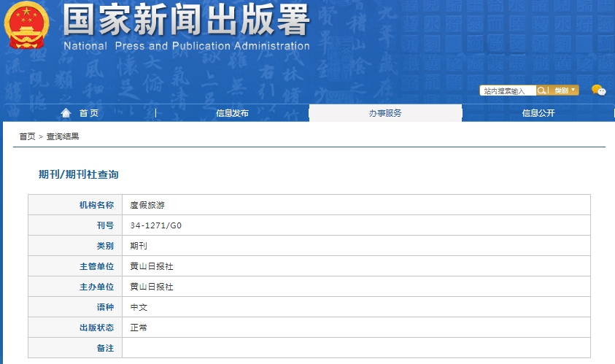Click the 黄山日报社 value beside 主管单位
615x364 pixels.
pyautogui.click(x=152, y=266)
